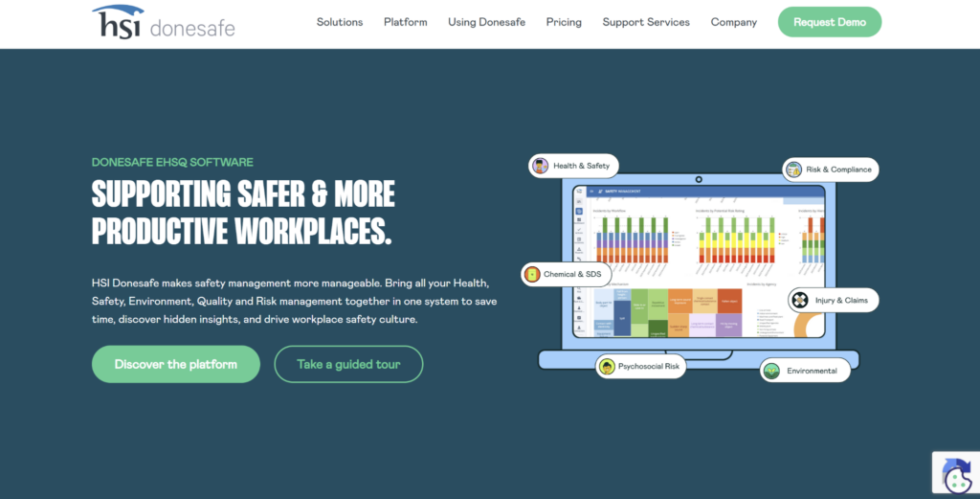
Task: Select the Injury & Claims label text
Action: [840, 300]
